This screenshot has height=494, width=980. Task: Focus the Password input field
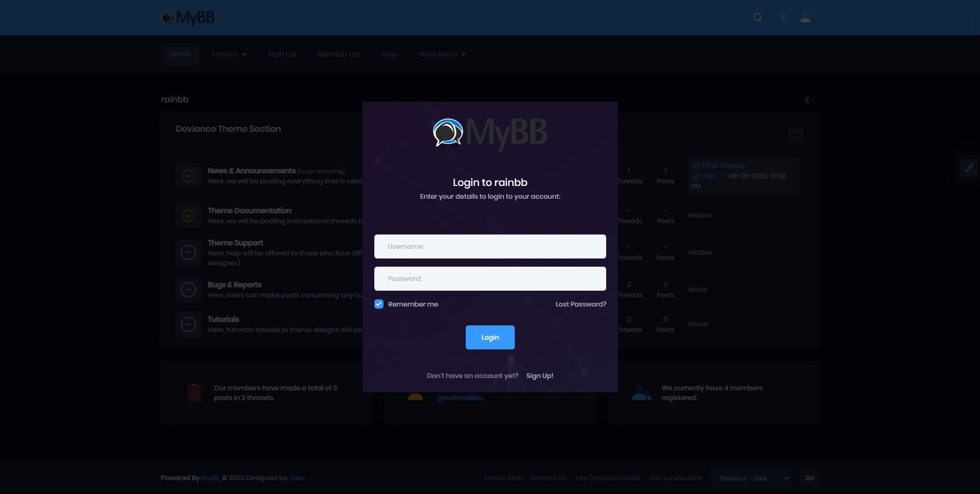pyautogui.click(x=490, y=278)
